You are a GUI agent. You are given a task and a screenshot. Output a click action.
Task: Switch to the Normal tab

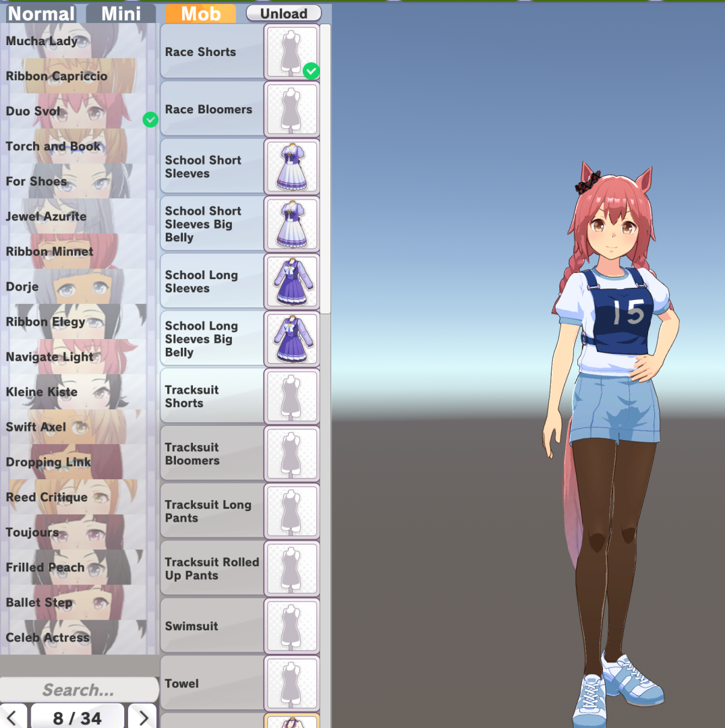[x=41, y=13]
